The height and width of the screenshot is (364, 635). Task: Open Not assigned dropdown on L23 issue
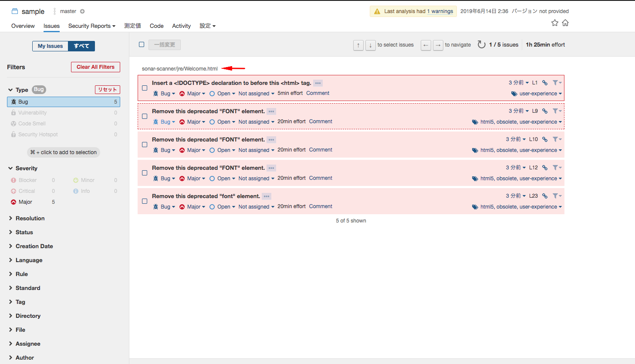257,207
